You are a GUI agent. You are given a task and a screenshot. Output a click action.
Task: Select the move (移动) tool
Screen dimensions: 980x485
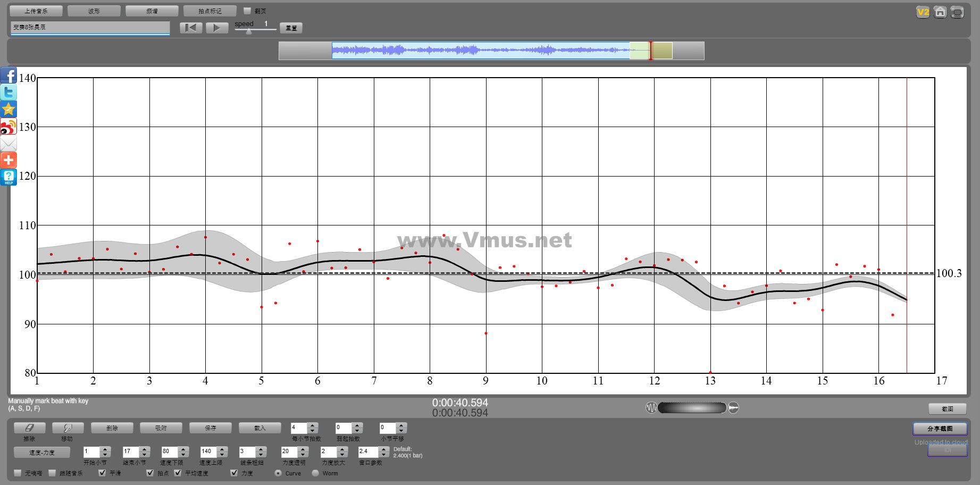(x=67, y=428)
